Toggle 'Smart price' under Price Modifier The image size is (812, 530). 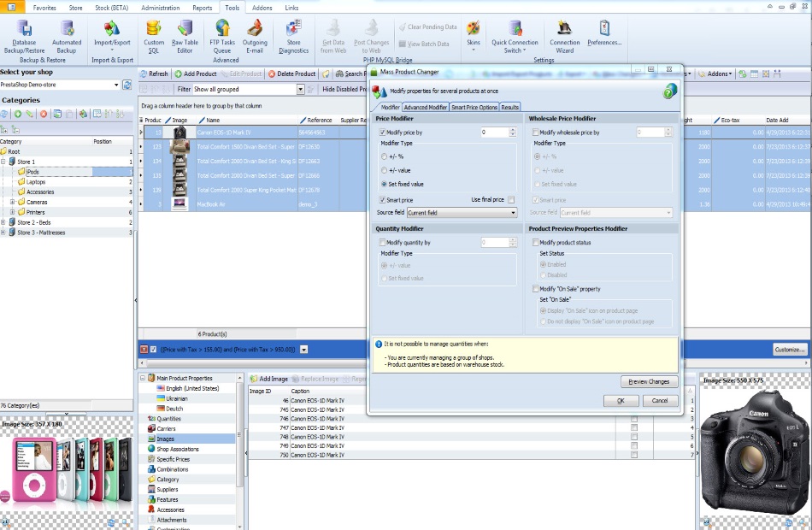pos(383,200)
